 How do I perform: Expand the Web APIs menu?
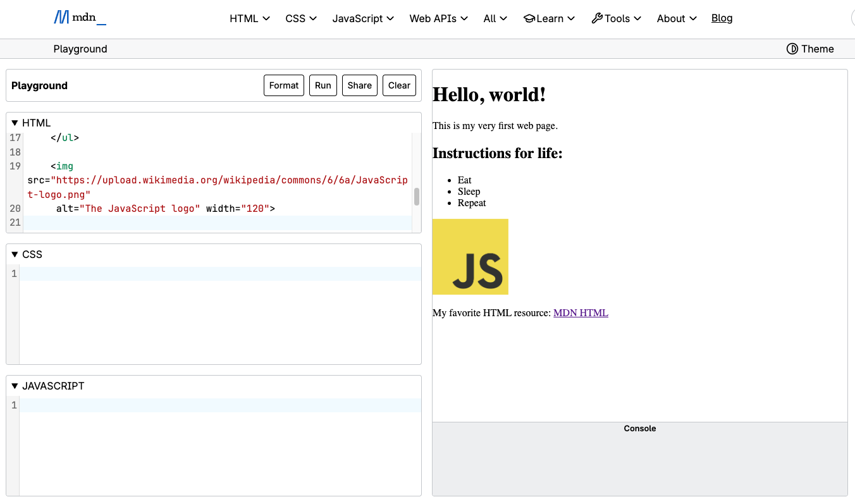[x=438, y=18]
